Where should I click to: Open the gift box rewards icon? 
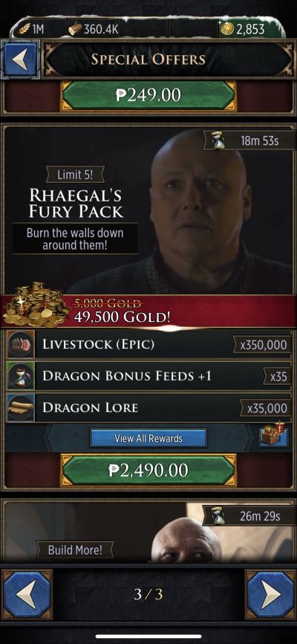(x=274, y=434)
